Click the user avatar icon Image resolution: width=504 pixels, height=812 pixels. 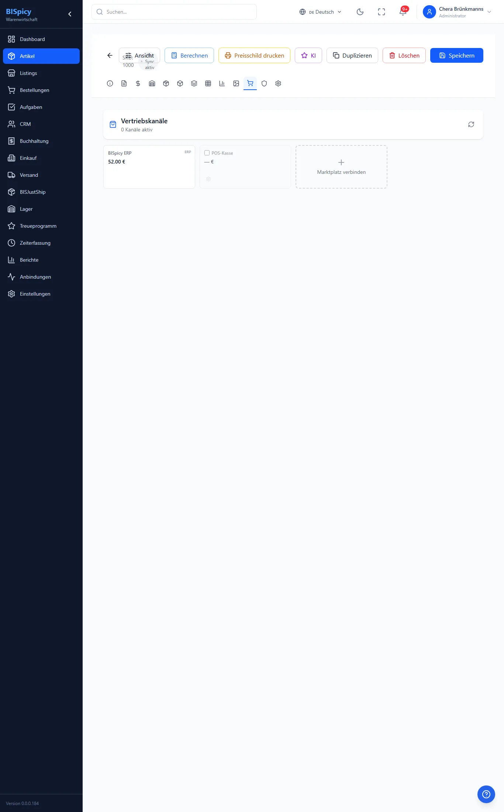point(429,12)
